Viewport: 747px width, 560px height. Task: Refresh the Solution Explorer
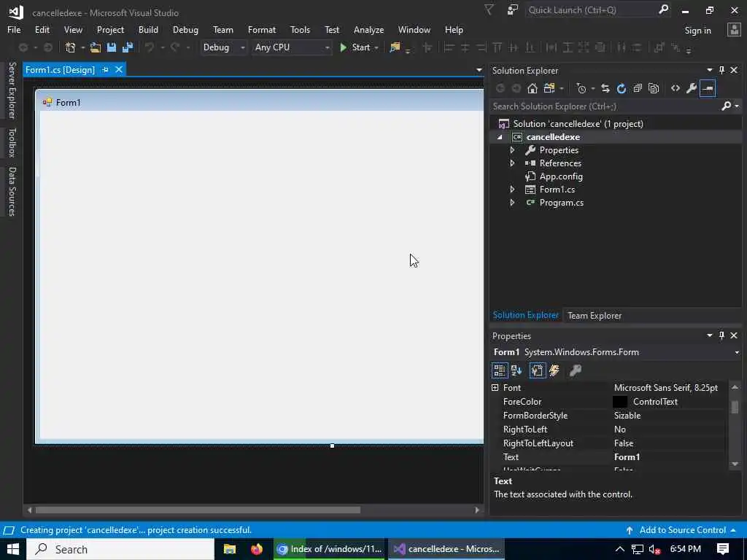[622, 88]
